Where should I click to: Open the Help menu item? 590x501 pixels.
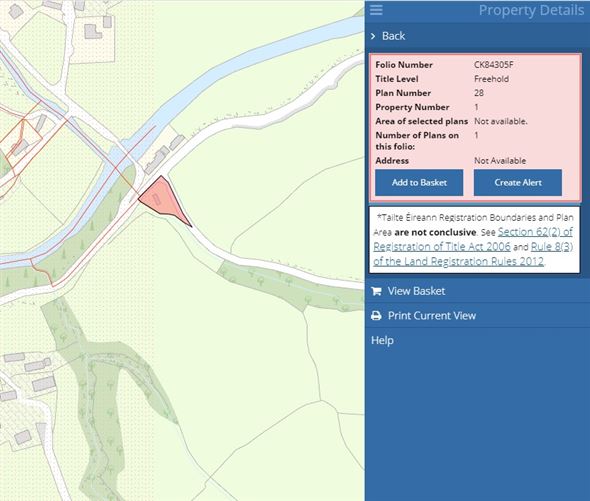click(x=382, y=340)
